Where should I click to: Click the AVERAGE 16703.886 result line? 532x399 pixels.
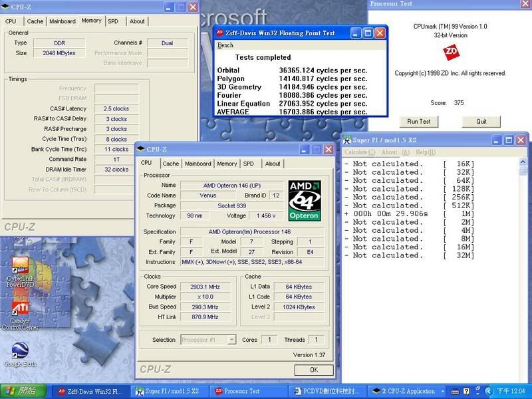[292, 112]
